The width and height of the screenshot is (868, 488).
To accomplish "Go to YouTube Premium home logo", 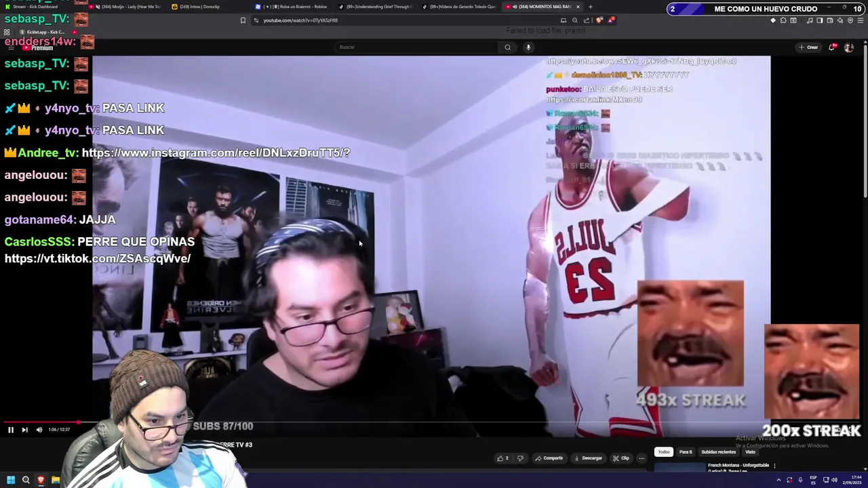I will (x=37, y=47).
